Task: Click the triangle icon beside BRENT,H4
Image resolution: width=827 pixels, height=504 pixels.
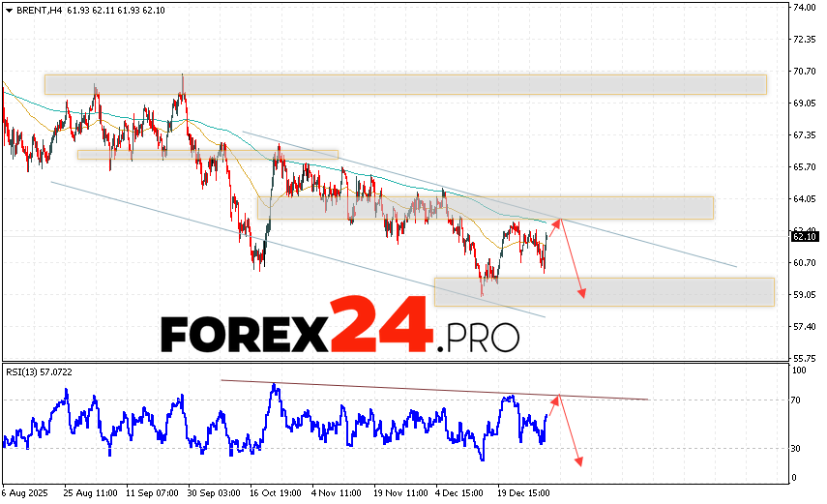Action: click(x=8, y=10)
